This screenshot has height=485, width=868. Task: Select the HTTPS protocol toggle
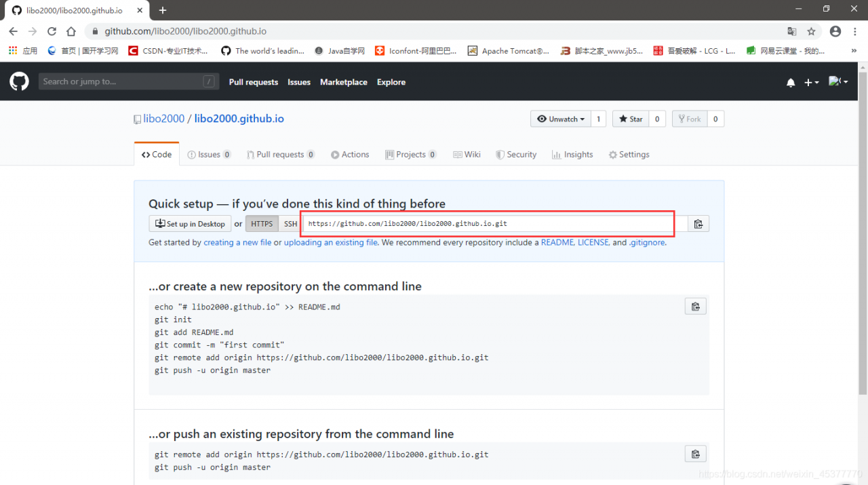tap(262, 224)
